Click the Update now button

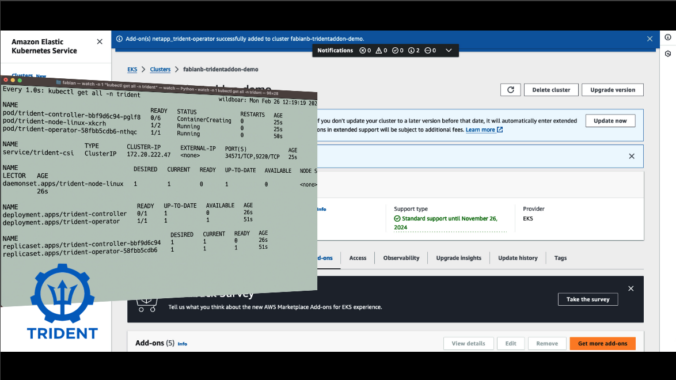(x=610, y=121)
